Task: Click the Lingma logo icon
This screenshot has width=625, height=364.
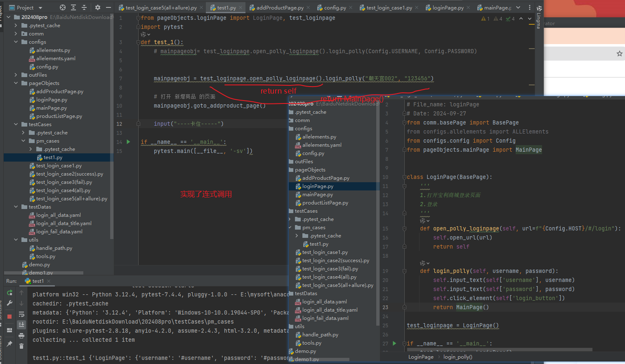Action: click(539, 8)
